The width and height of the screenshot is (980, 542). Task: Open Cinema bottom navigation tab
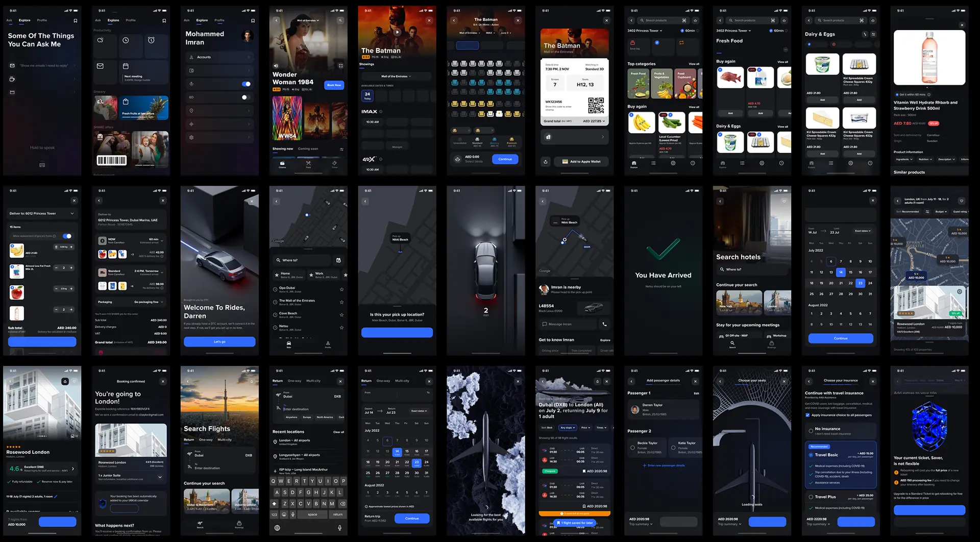click(x=282, y=164)
